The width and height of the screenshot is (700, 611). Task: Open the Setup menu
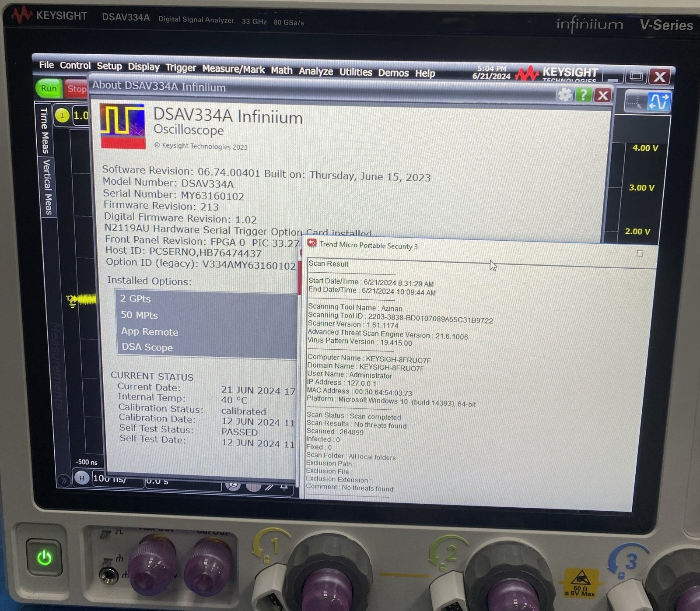pos(109,66)
